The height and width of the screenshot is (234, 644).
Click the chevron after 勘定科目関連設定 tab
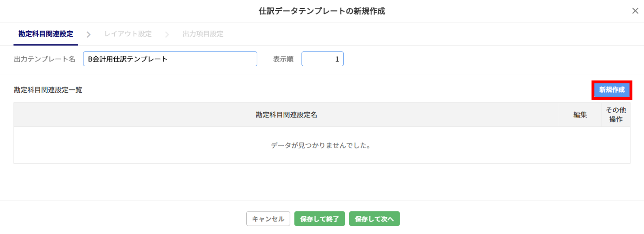click(x=89, y=34)
